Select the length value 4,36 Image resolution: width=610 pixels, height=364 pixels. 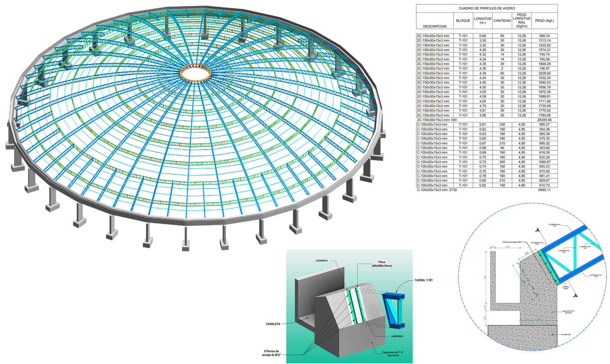pyautogui.click(x=483, y=69)
